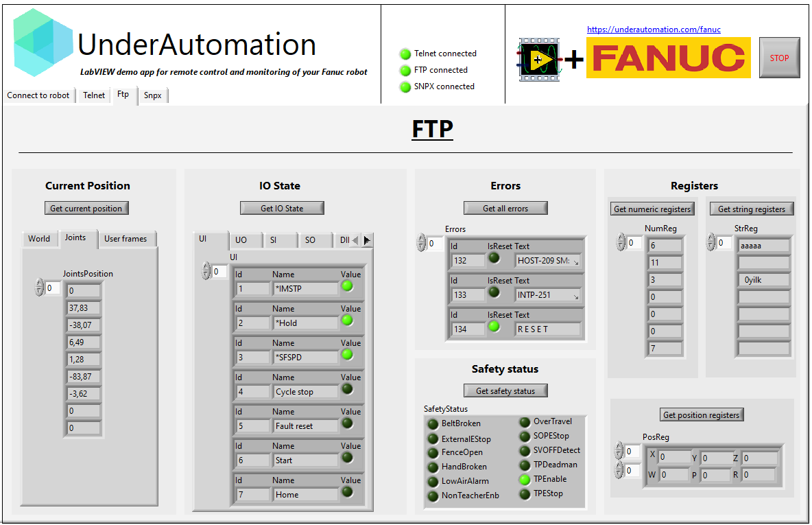
Task: Click the ExternalEStop safety LED
Action: click(433, 439)
